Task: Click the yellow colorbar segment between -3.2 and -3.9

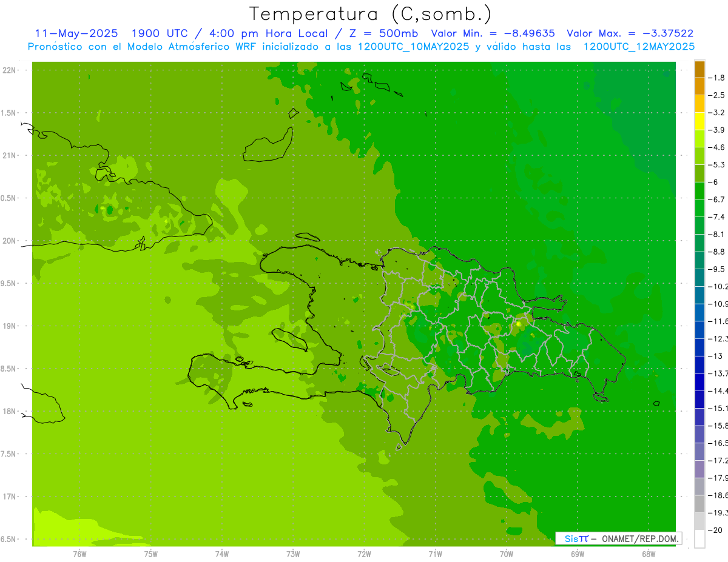Action: point(699,121)
